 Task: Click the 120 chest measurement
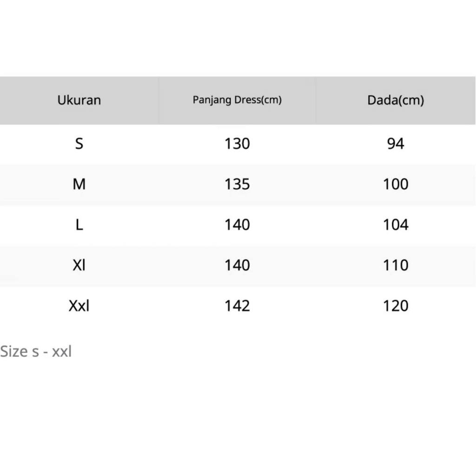pos(396,305)
